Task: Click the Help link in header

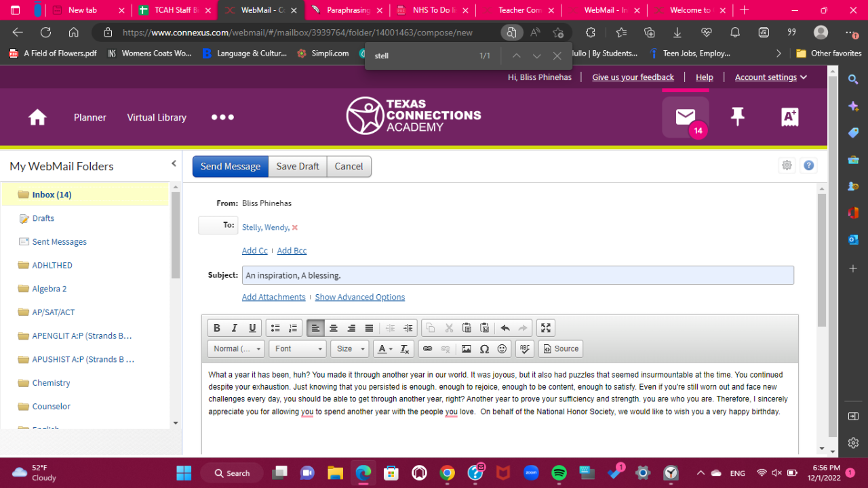Action: pos(705,77)
